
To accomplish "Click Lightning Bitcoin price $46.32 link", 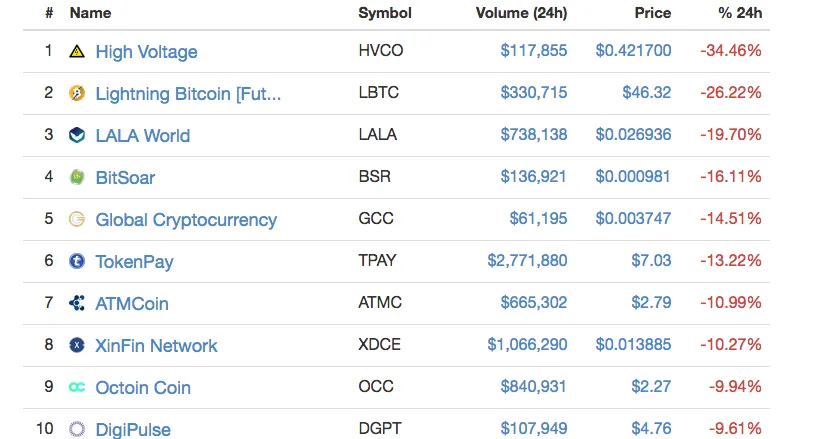I will (646, 93).
